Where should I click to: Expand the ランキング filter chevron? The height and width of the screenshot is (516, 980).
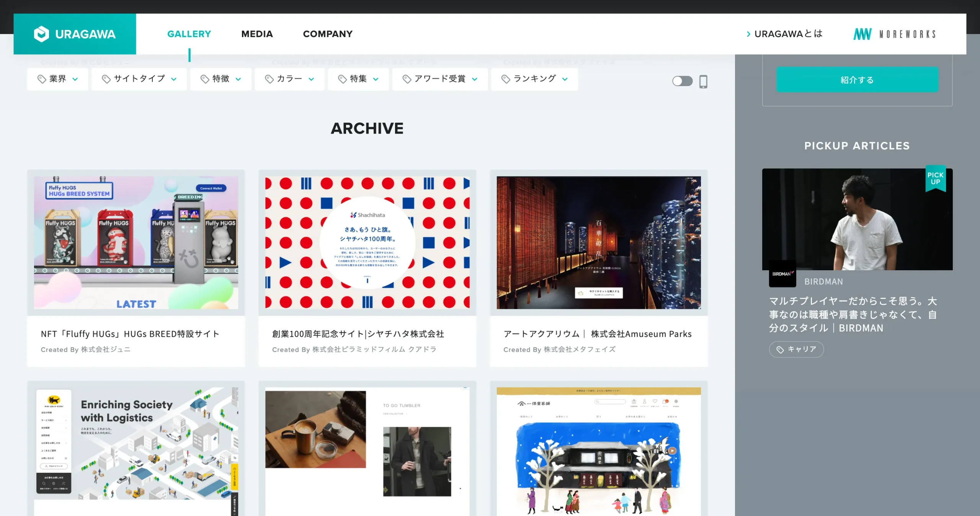tap(565, 79)
